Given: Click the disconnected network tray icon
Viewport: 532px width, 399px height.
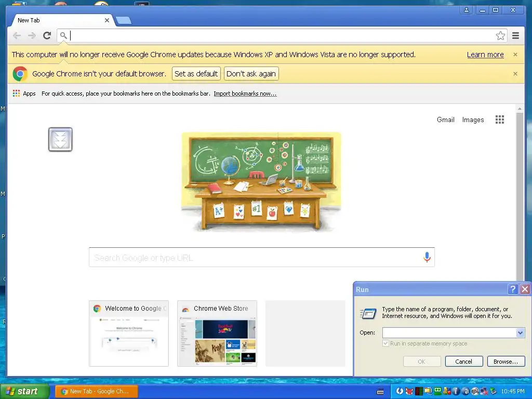Looking at the screenshot, I should [x=484, y=391].
